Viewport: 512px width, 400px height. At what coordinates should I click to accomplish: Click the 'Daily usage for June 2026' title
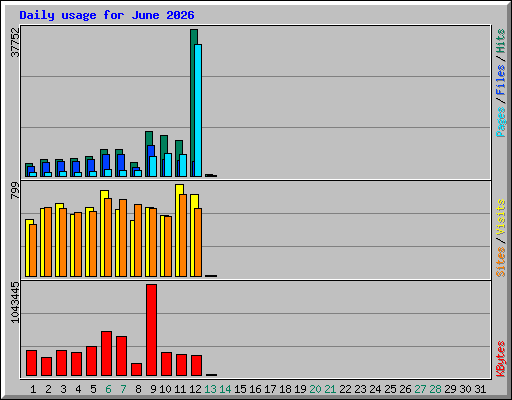click(x=107, y=15)
